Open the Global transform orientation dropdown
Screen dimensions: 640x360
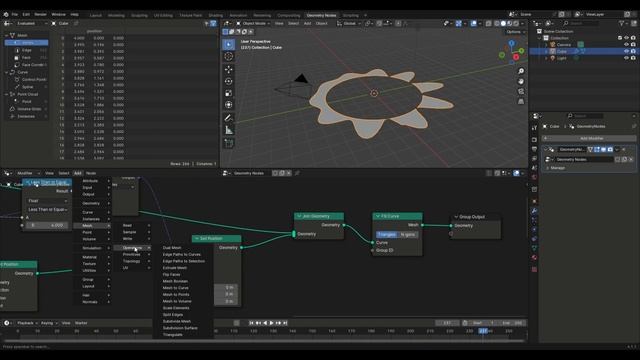click(x=349, y=24)
